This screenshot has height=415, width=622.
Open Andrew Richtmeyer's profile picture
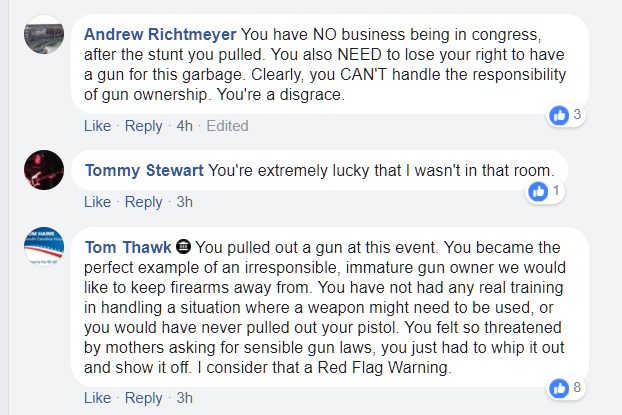(x=44, y=35)
